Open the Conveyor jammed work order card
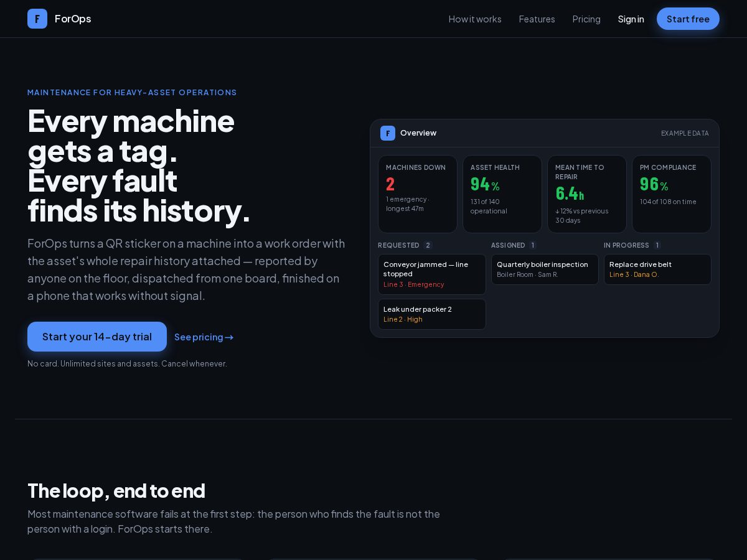The height and width of the screenshot is (560, 747). coord(432,274)
